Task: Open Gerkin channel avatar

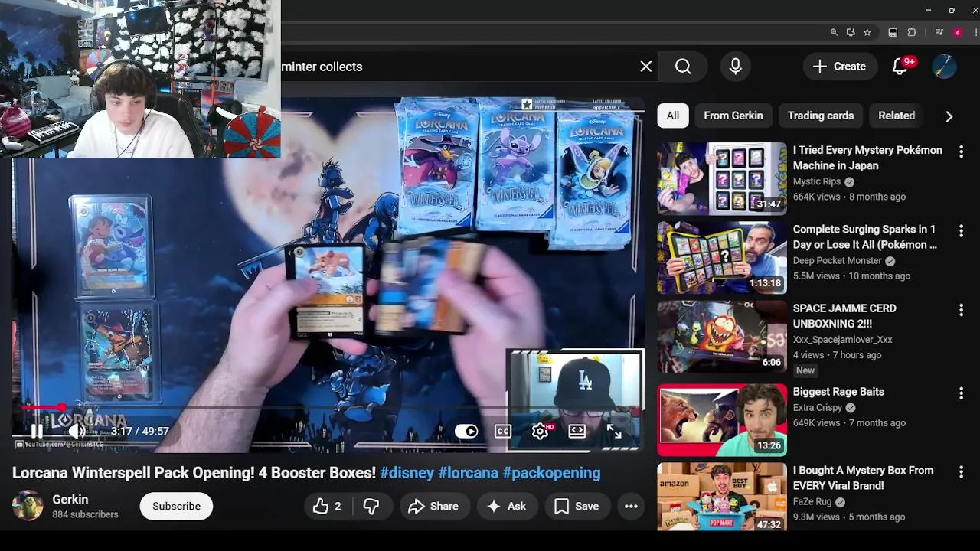Action: point(28,506)
